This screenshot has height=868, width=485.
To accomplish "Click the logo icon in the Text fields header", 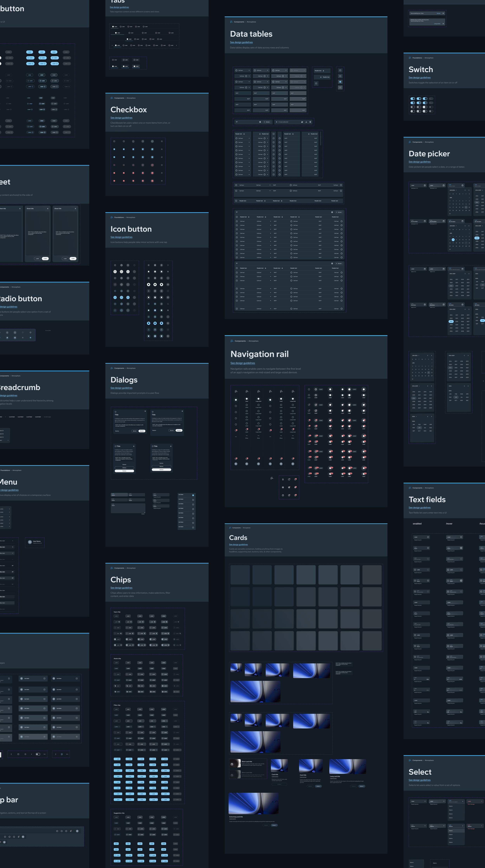I will 410,488.
